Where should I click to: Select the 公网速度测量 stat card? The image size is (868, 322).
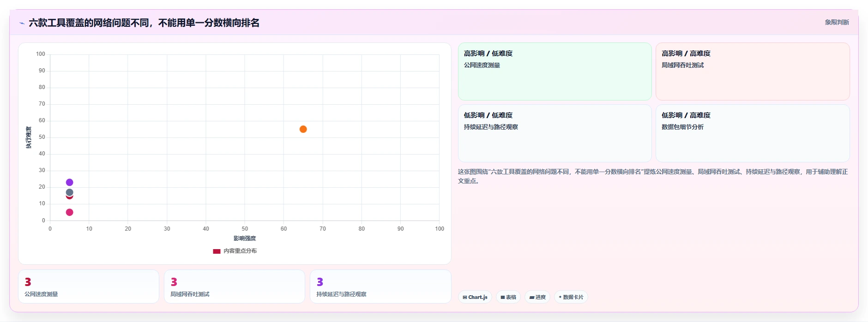[x=89, y=286]
